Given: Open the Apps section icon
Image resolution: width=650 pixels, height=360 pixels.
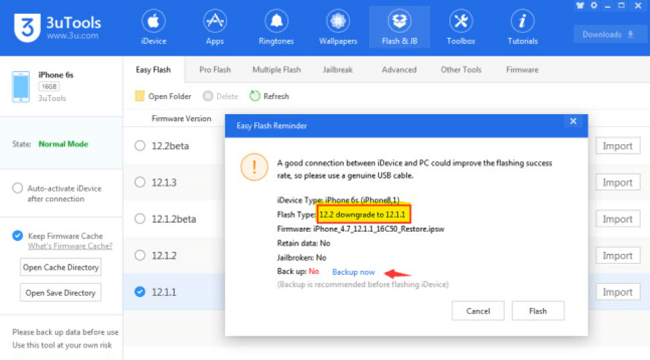Looking at the screenshot, I should [215, 21].
